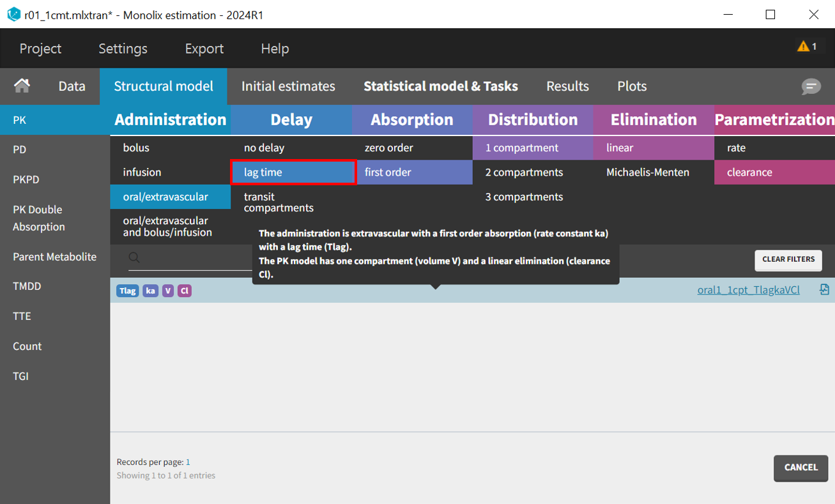
Task: Click the Tlag parameter badge
Action: click(128, 291)
